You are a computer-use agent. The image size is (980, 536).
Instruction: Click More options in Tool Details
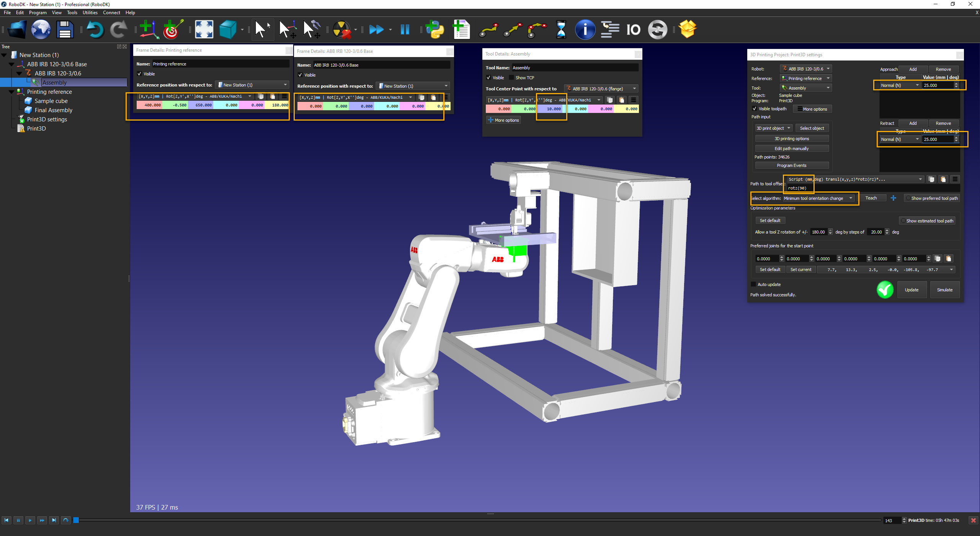click(503, 120)
